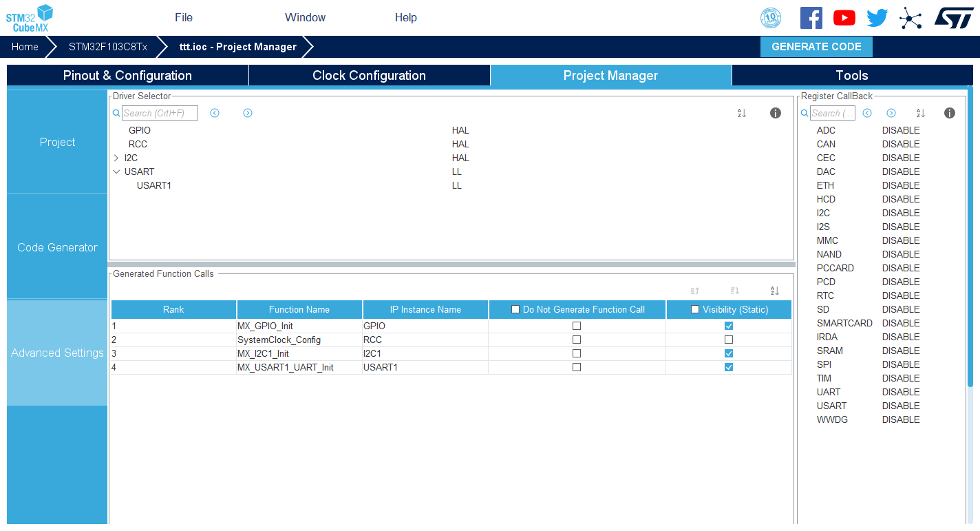Focus the Driver Selector search field
980x531 pixels.
160,113
